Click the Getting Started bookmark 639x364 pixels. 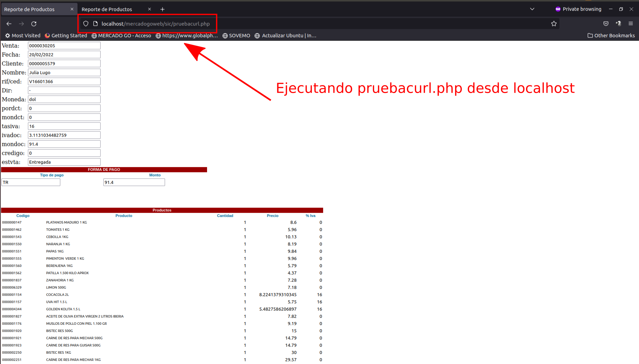(x=66, y=35)
